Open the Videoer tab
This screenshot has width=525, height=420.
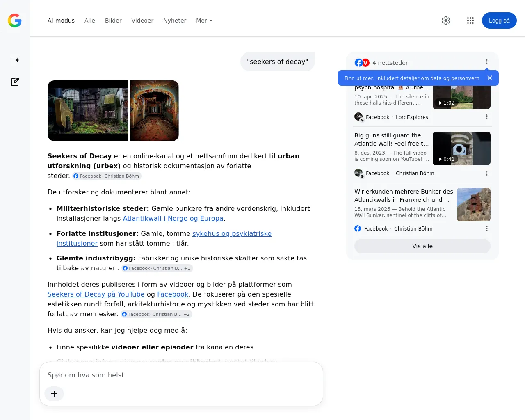(142, 21)
